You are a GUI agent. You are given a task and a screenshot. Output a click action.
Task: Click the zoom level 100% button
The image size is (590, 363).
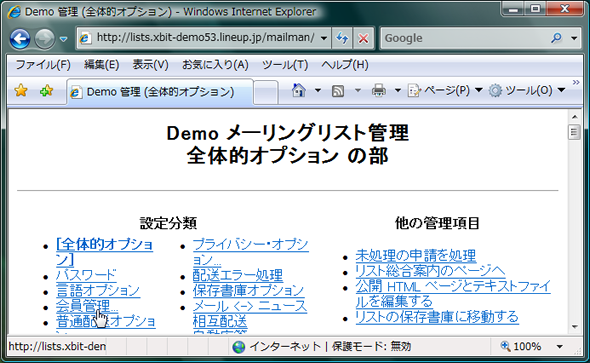(521, 346)
